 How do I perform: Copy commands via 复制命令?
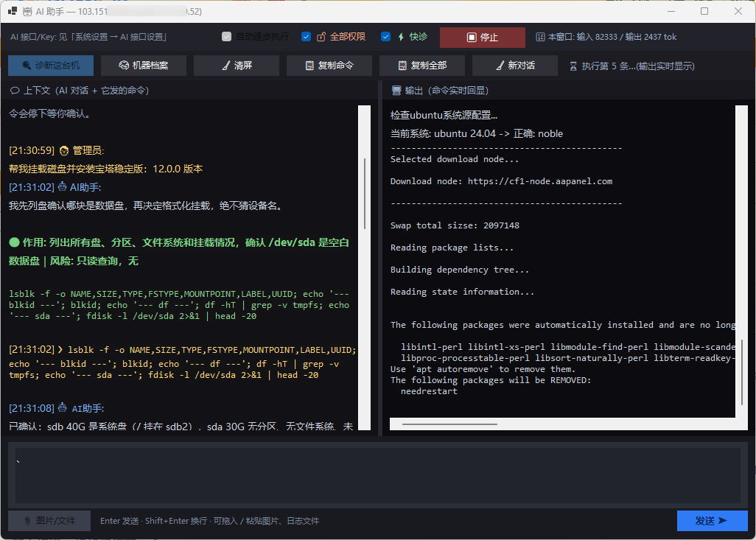[329, 66]
